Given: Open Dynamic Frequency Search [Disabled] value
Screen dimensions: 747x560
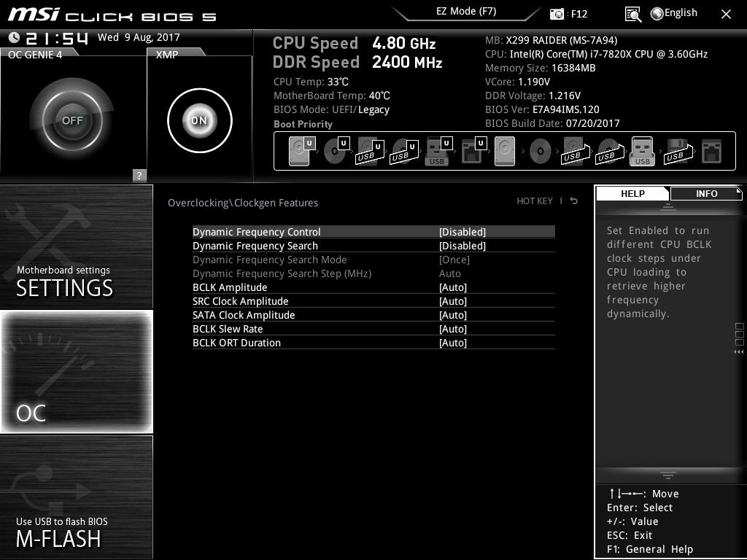Looking at the screenshot, I should [462, 246].
